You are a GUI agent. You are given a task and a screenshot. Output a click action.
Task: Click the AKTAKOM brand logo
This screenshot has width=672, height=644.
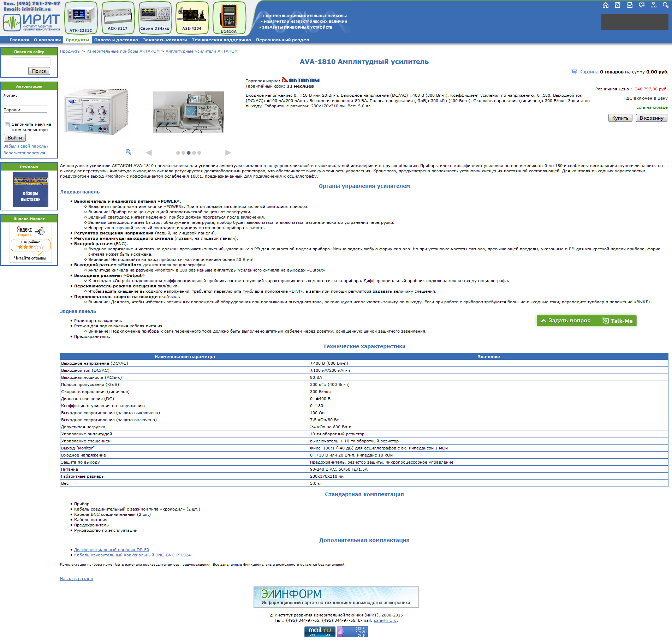click(301, 80)
